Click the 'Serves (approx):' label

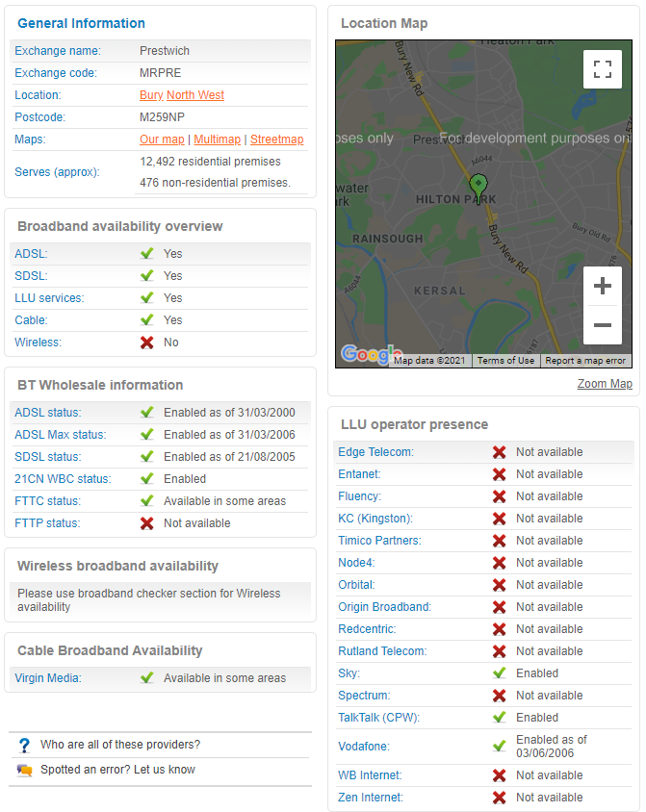pyautogui.click(x=57, y=172)
